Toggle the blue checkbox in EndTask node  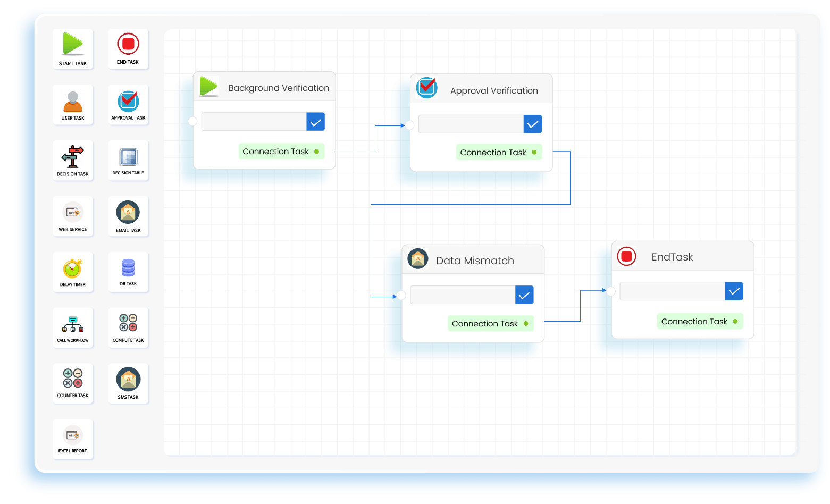pos(734,291)
